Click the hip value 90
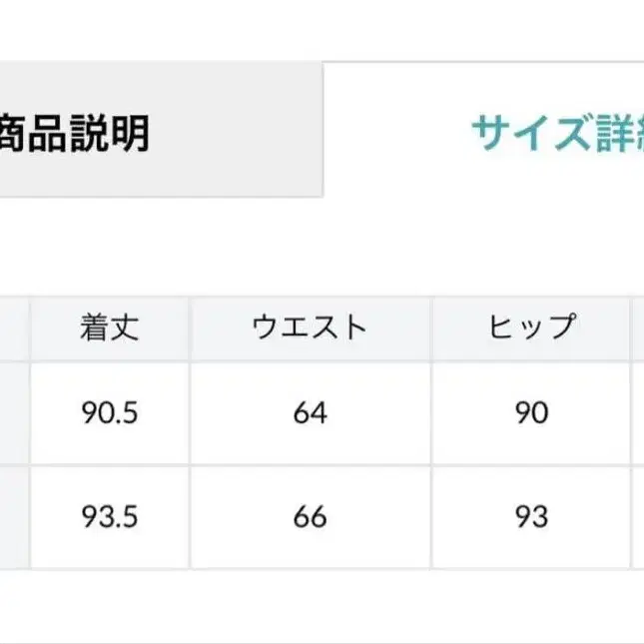Image resolution: width=644 pixels, height=644 pixels. click(x=531, y=412)
